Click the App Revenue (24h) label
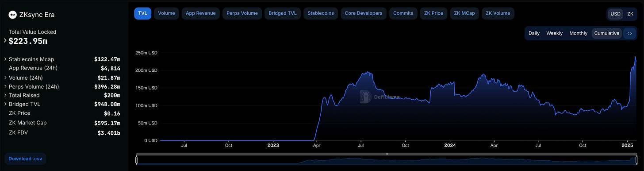 click(33, 68)
